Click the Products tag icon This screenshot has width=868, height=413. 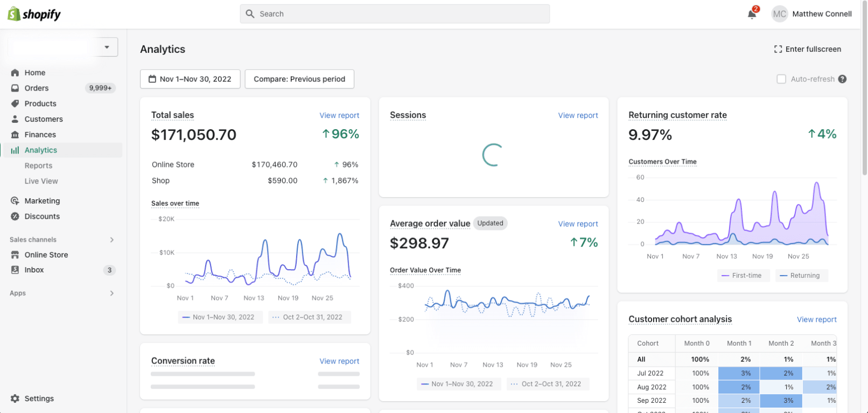point(15,103)
